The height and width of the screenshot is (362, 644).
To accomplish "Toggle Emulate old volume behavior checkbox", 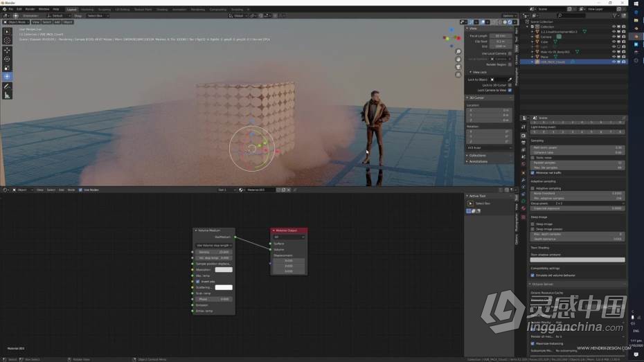I will tap(533, 275).
